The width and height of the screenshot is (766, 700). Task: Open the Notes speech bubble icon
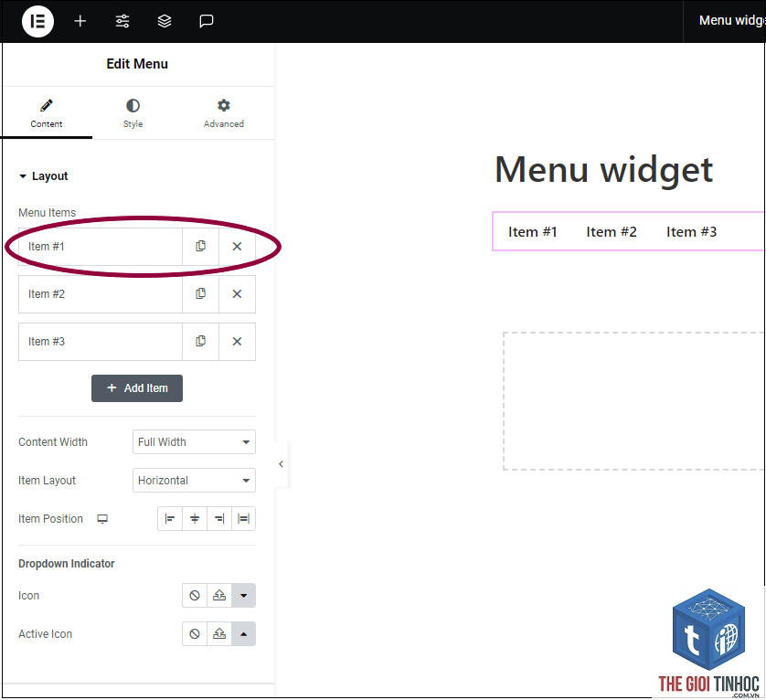pyautogui.click(x=207, y=21)
